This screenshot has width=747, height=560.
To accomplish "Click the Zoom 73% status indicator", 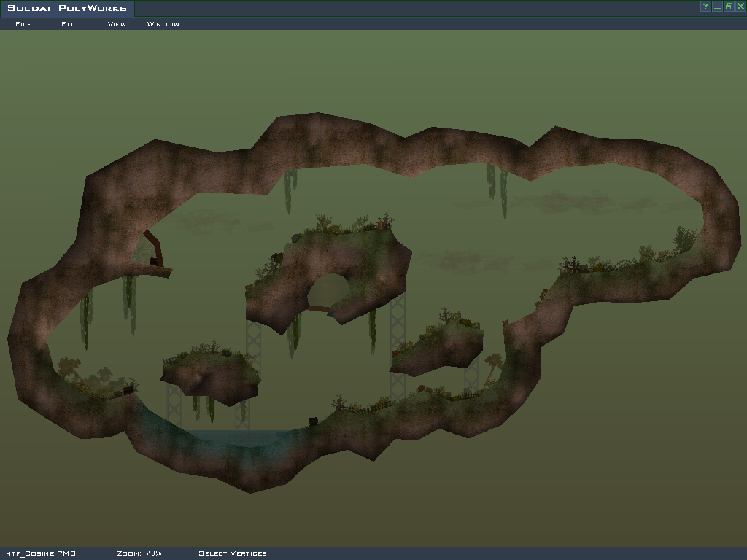I will click(139, 553).
